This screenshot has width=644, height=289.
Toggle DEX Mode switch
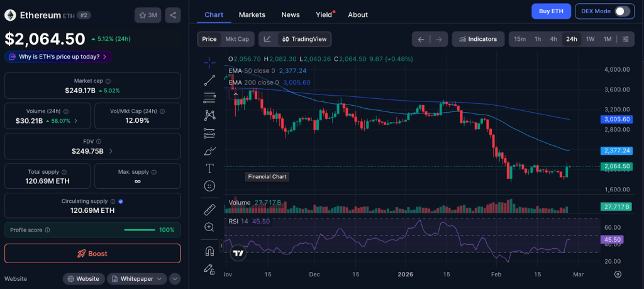621,11
